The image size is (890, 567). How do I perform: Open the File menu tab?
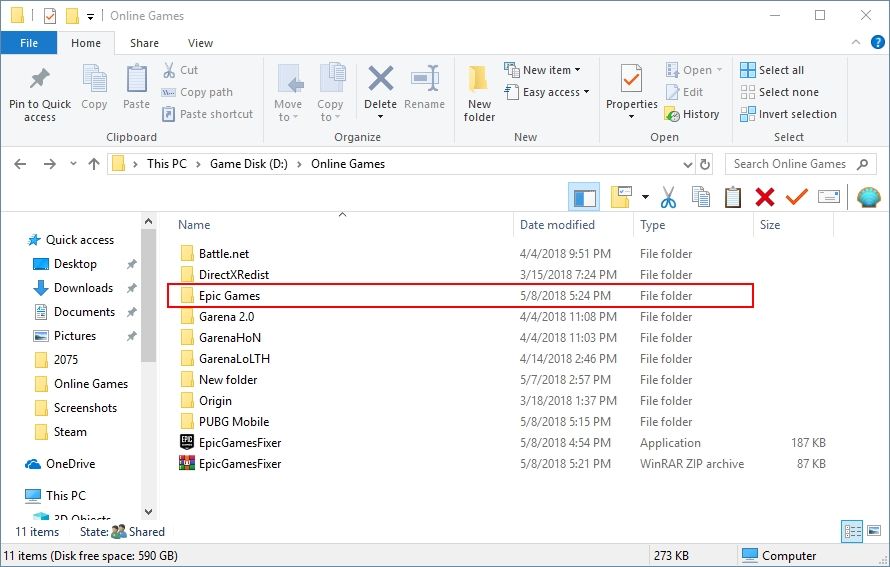pos(29,43)
